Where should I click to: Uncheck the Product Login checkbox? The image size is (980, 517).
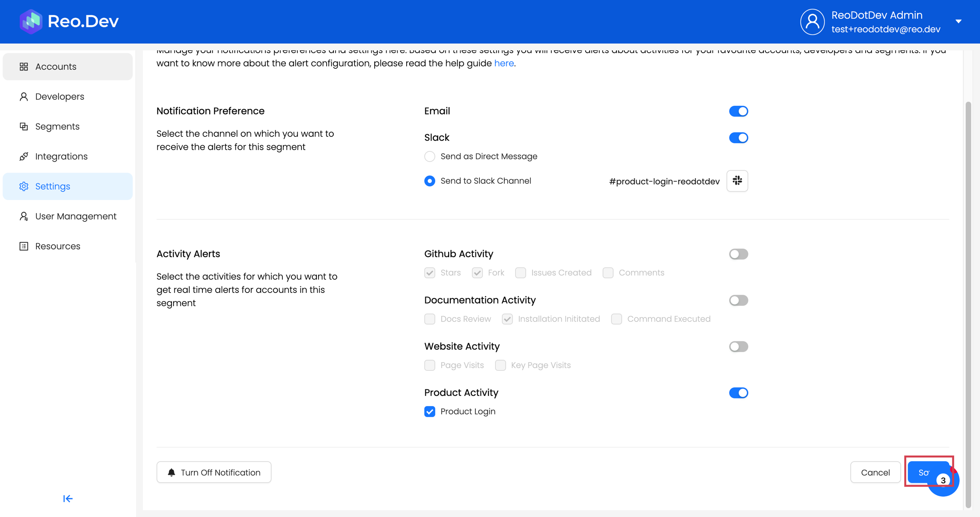pyautogui.click(x=430, y=412)
